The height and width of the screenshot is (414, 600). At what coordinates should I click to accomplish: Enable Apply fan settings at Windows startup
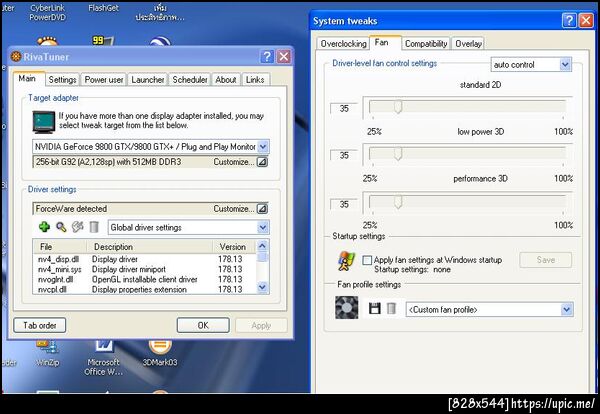click(x=367, y=260)
